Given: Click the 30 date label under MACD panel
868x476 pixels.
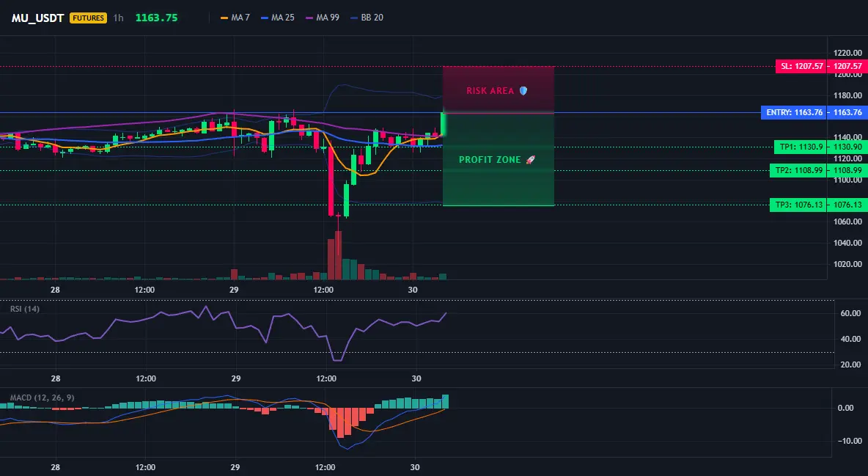Looking at the screenshot, I should click(415, 467).
